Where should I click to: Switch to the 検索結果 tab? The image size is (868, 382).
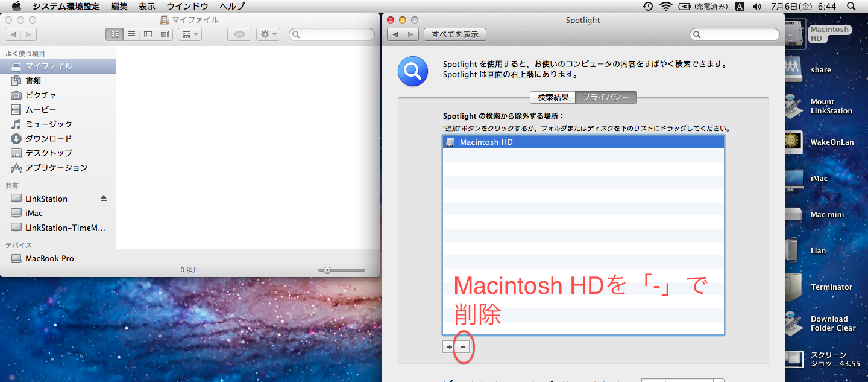[x=553, y=97]
